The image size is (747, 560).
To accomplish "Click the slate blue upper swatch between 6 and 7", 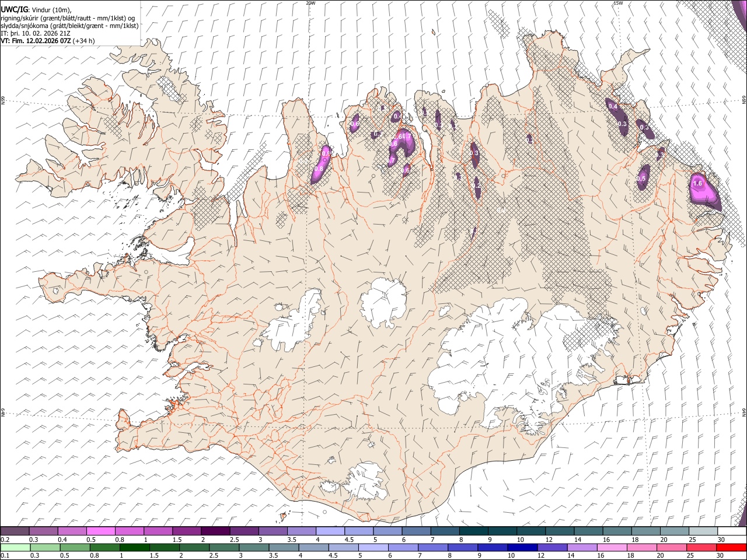I will pos(417,531).
